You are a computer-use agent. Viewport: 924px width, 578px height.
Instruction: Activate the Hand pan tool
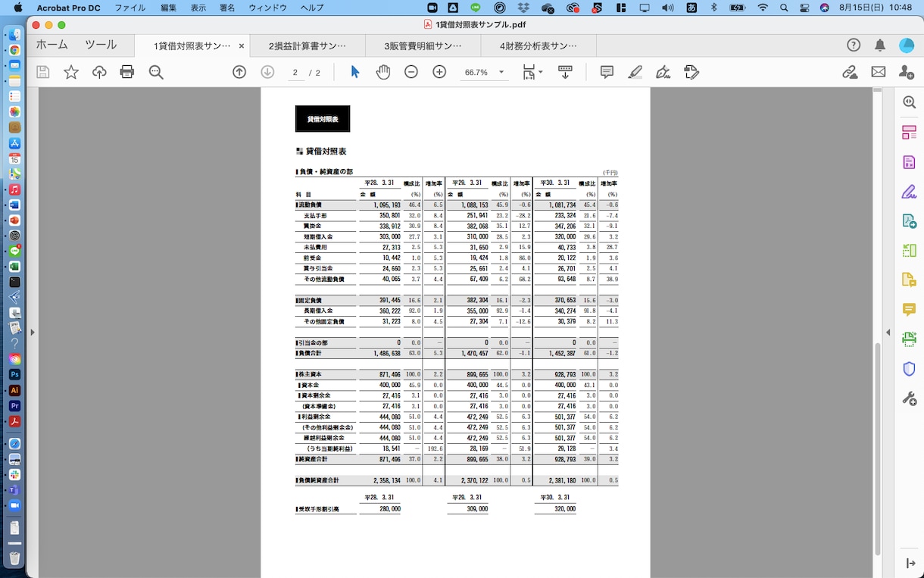click(x=383, y=72)
